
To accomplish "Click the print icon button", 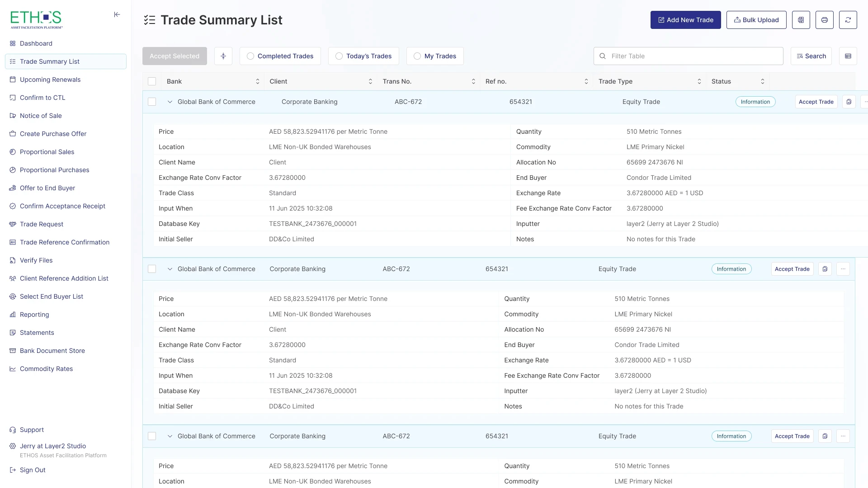I will [x=824, y=20].
